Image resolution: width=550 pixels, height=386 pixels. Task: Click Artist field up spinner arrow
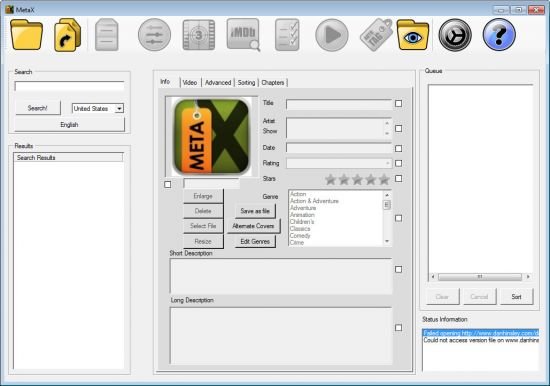[387, 123]
